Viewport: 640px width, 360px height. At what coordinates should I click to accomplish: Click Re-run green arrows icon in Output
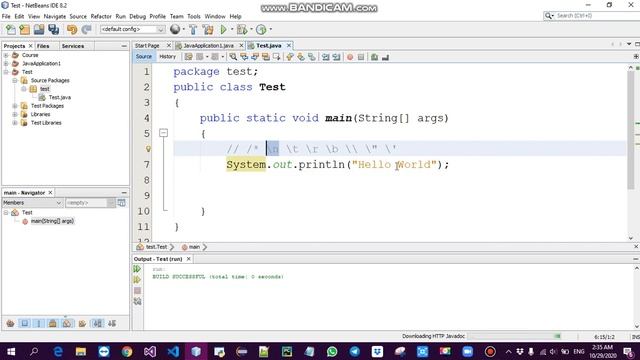click(137, 269)
